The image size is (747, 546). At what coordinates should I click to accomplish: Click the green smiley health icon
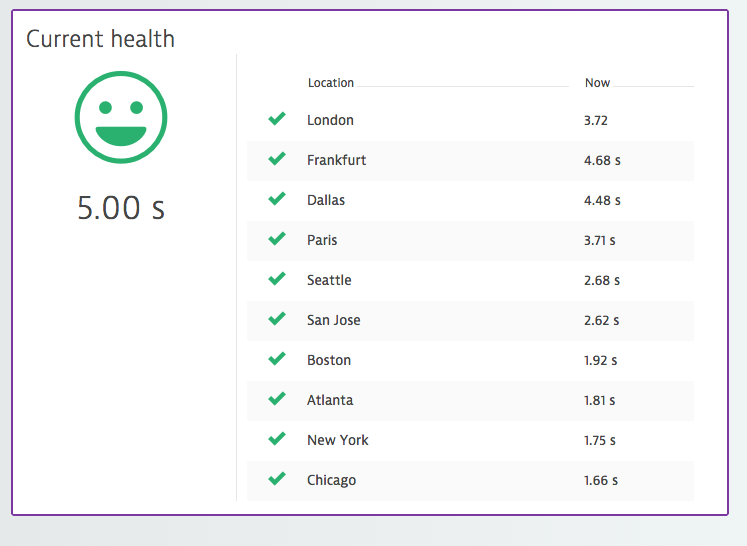click(121, 117)
